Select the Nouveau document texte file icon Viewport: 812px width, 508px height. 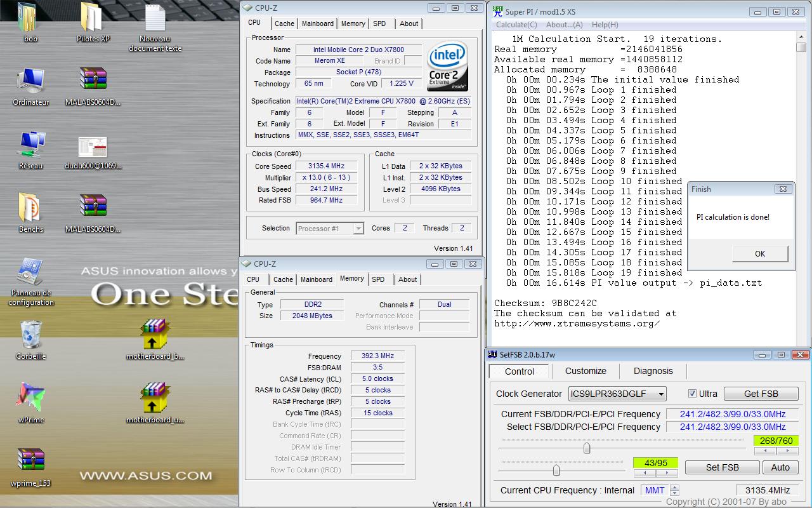155,17
